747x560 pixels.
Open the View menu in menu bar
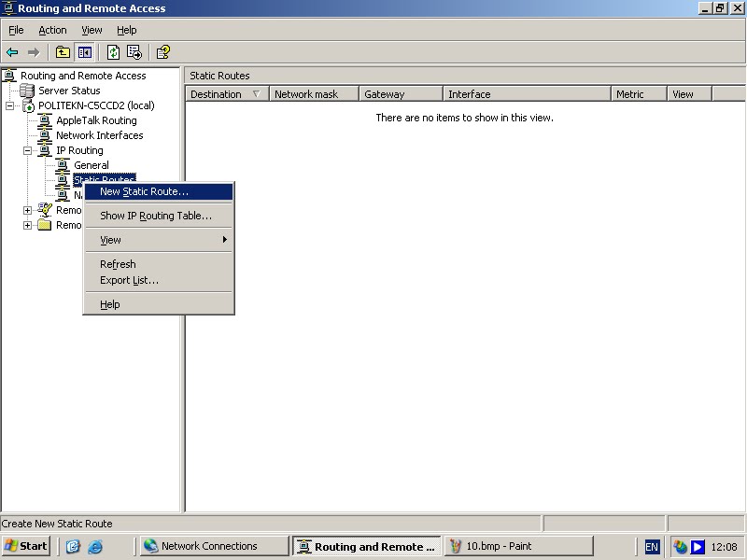tap(92, 30)
